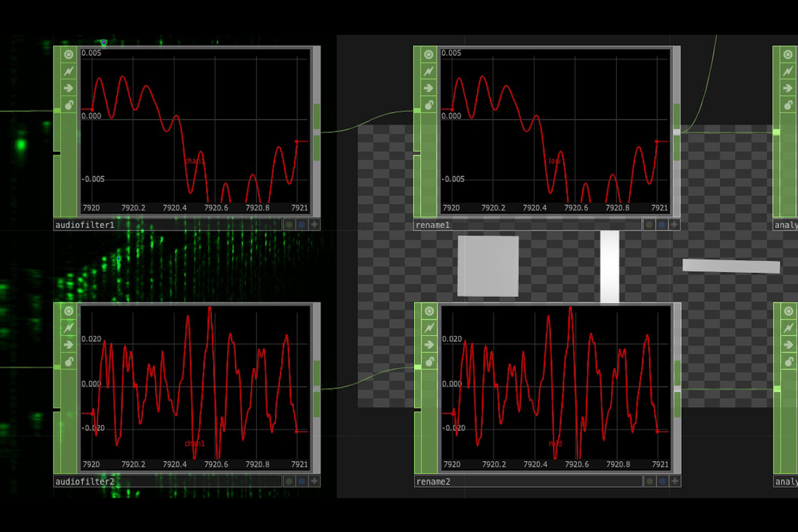Click the 7920.4 axis label in audiofilter1
Viewport: 798px width, 532px height.
[x=175, y=208]
